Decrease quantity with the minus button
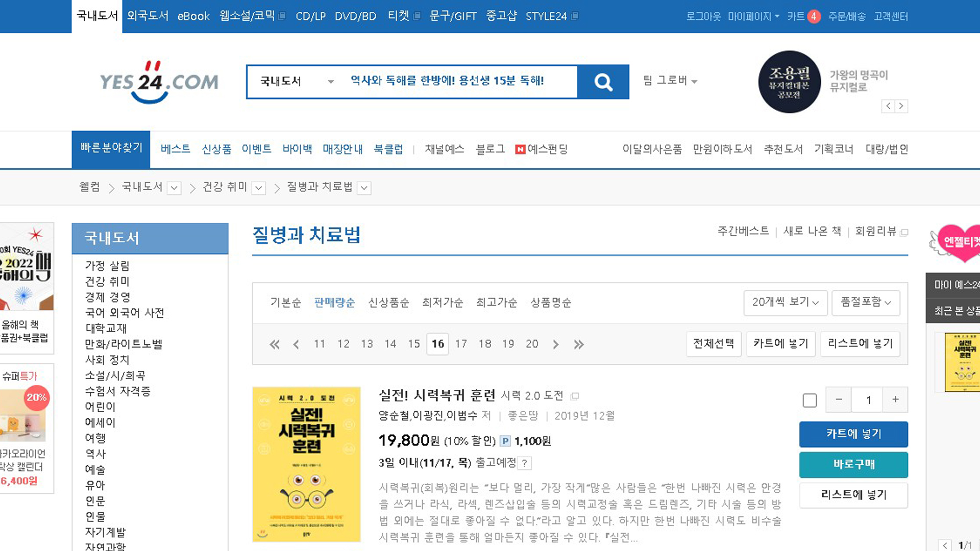Screen dimensions: 980x551 pos(839,399)
